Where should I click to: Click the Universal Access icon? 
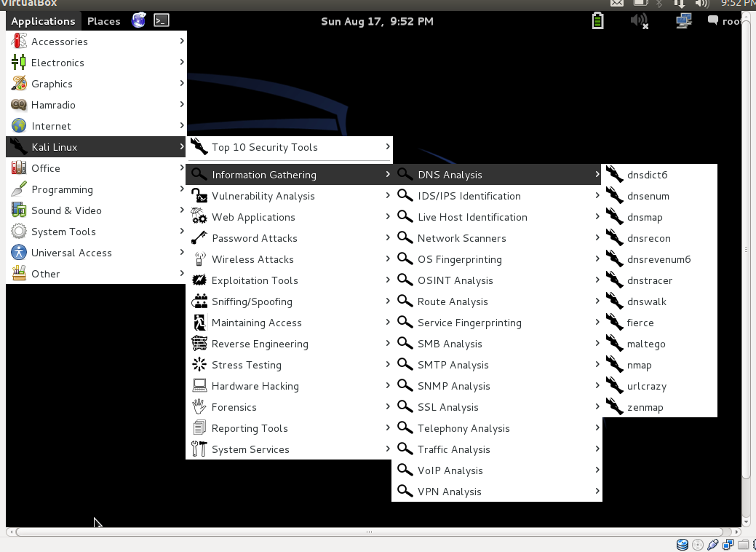coord(19,253)
